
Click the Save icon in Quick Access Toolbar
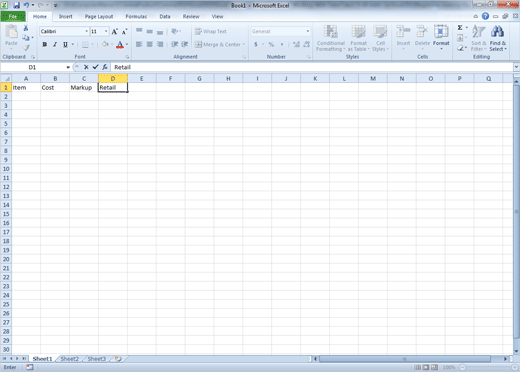(x=16, y=5)
